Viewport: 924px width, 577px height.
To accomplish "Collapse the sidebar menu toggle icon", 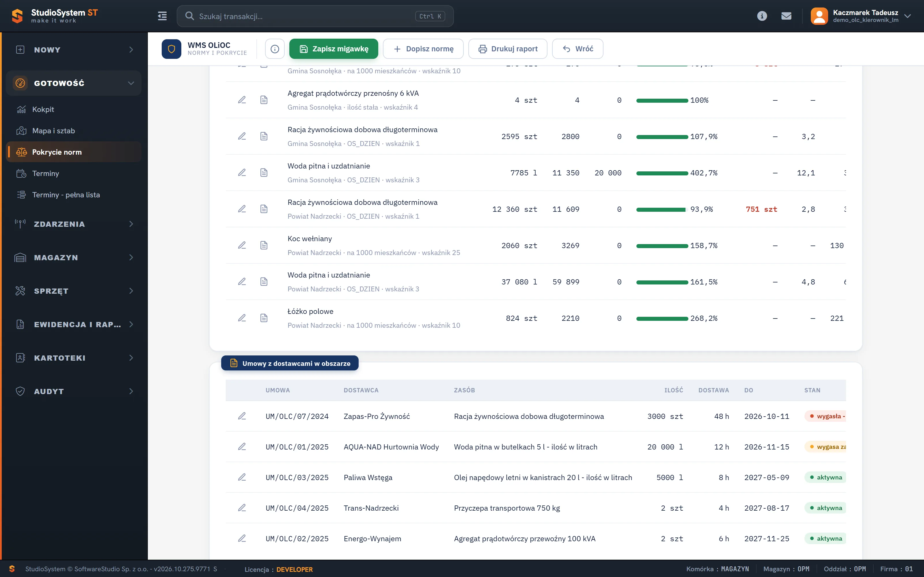I will coord(162,16).
